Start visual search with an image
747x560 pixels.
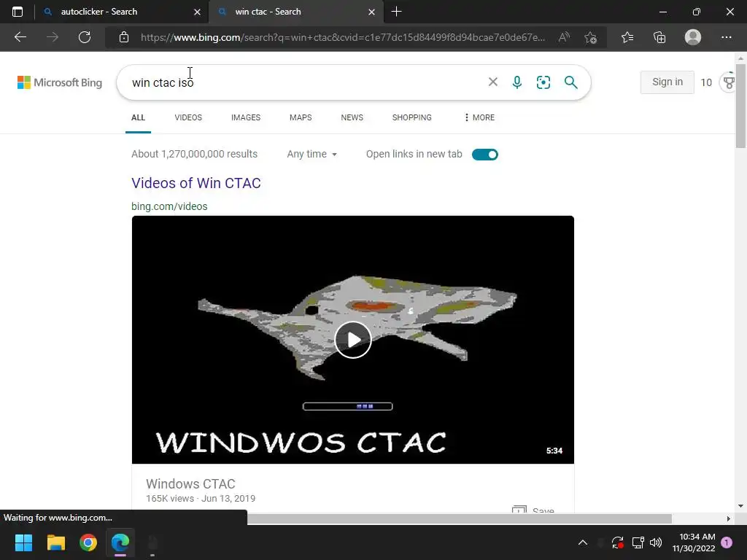point(543,82)
